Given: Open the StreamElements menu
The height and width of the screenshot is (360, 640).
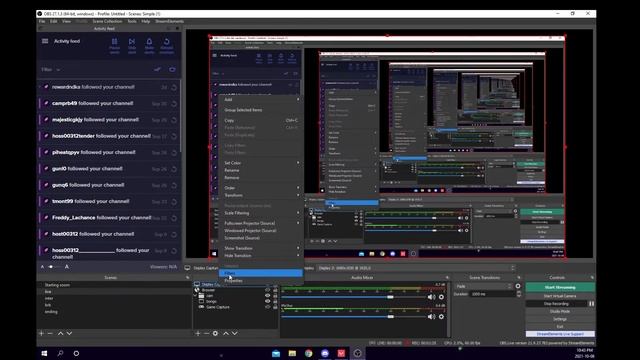Looking at the screenshot, I should coord(169,21).
